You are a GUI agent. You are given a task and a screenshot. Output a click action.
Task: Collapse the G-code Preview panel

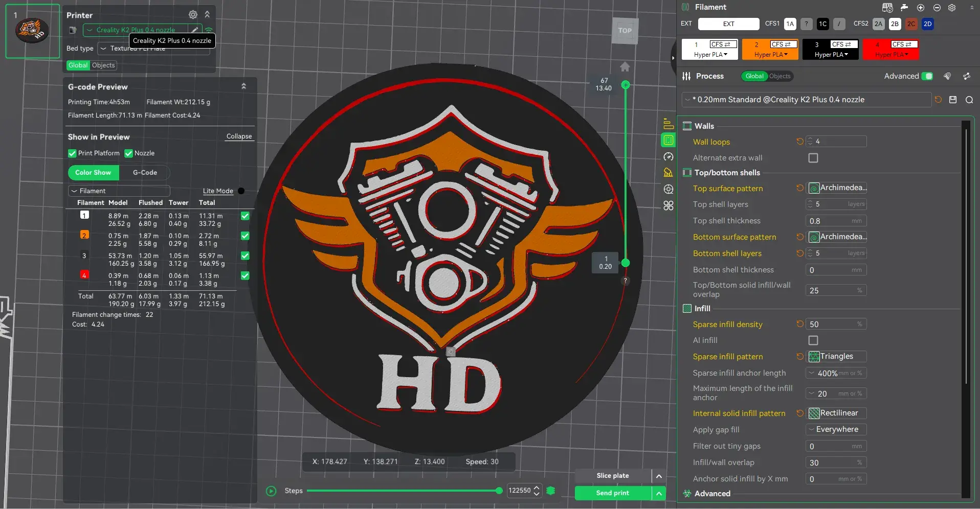pos(244,86)
